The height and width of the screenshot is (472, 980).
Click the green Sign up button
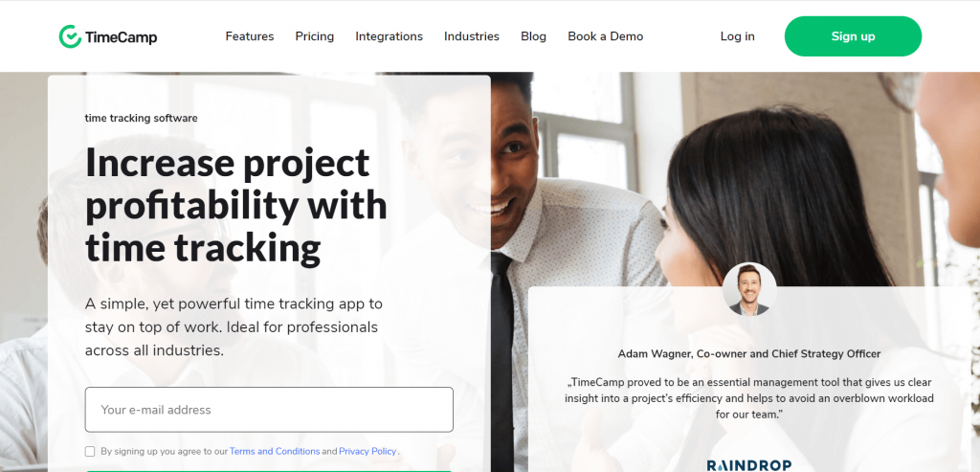point(853,36)
